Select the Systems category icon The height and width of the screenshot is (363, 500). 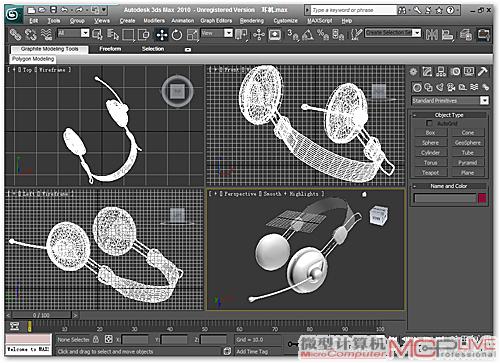pyautogui.click(x=486, y=87)
